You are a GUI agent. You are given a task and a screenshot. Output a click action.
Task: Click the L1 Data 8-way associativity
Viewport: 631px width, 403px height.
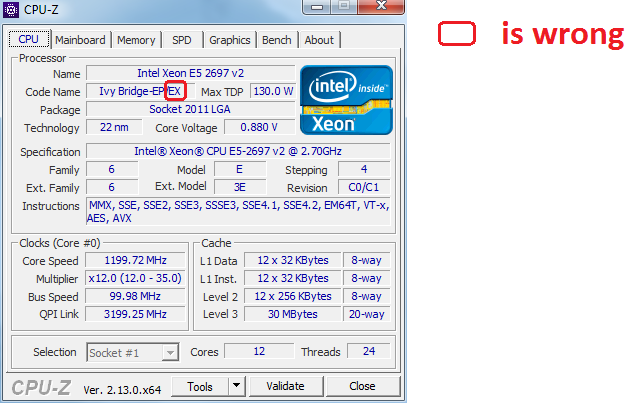[x=366, y=260]
